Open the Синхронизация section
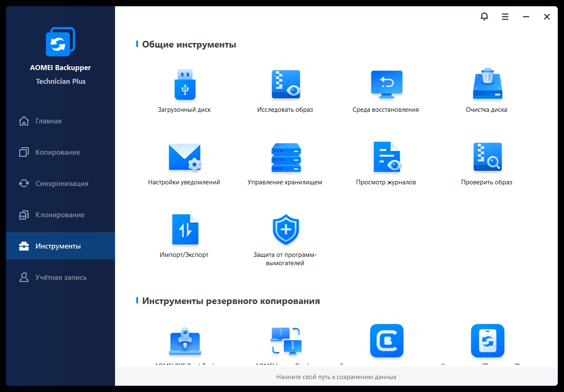Screen dimensions: 564x392 click(60, 183)
